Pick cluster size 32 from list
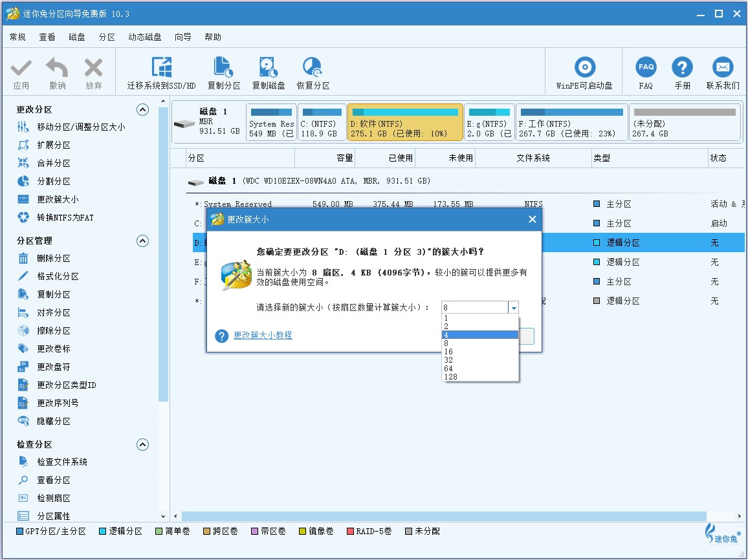Viewport: 748px width, 560px height. (480, 360)
